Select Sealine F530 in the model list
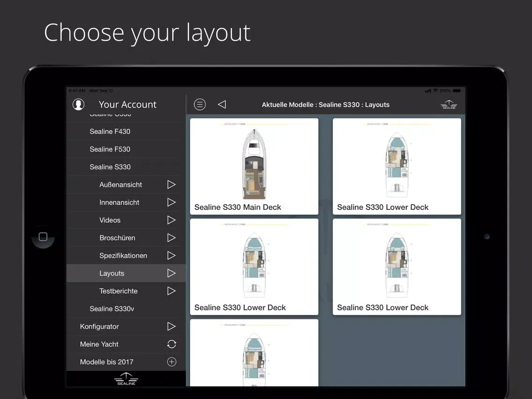The width and height of the screenshot is (532, 399). tap(110, 149)
